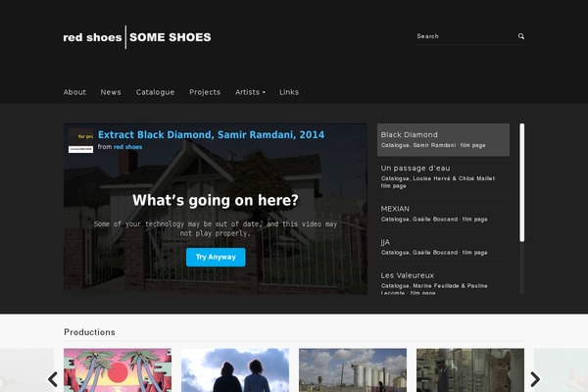Open the industrial silos production thumbnail

(353, 370)
